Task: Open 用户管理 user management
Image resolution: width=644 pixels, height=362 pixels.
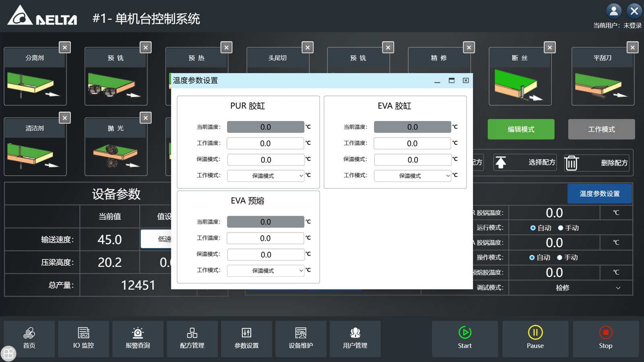Action: (355, 339)
